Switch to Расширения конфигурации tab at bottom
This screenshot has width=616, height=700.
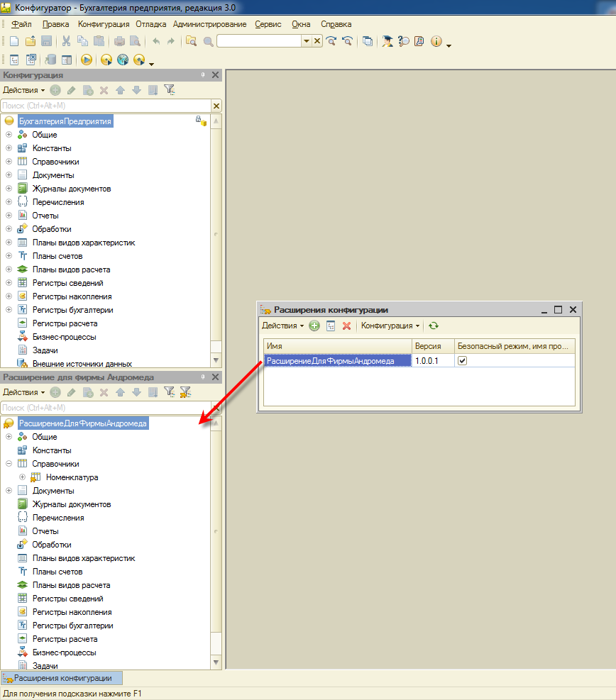[62, 678]
